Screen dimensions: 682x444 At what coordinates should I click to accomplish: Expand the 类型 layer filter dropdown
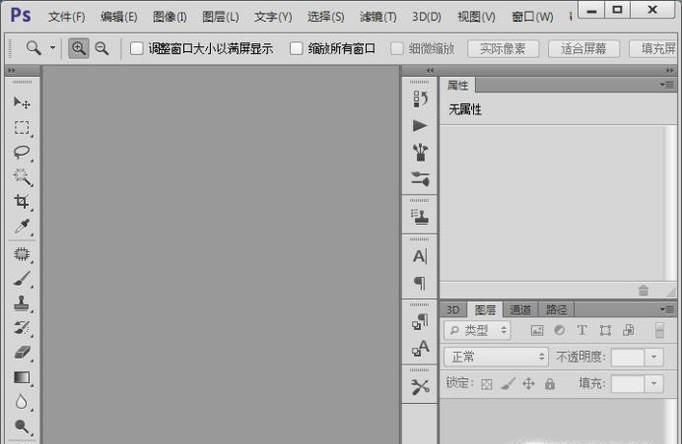coord(477,330)
